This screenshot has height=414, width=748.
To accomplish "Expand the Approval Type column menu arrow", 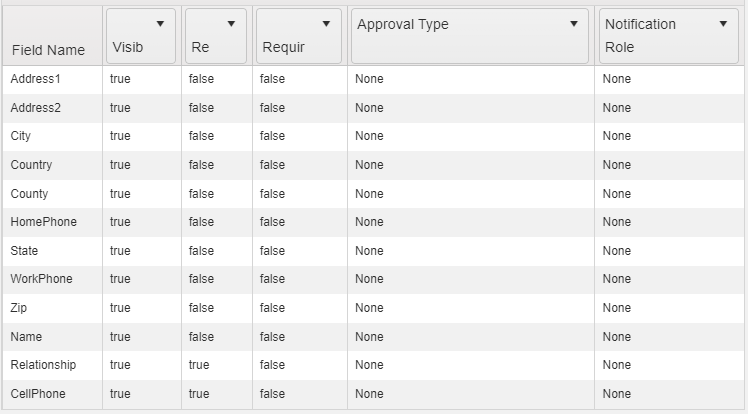I will tap(574, 24).
